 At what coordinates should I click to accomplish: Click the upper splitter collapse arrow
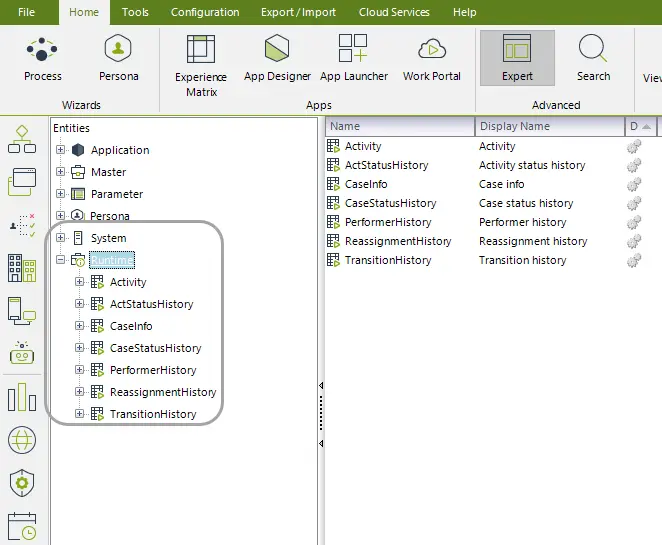(x=321, y=385)
